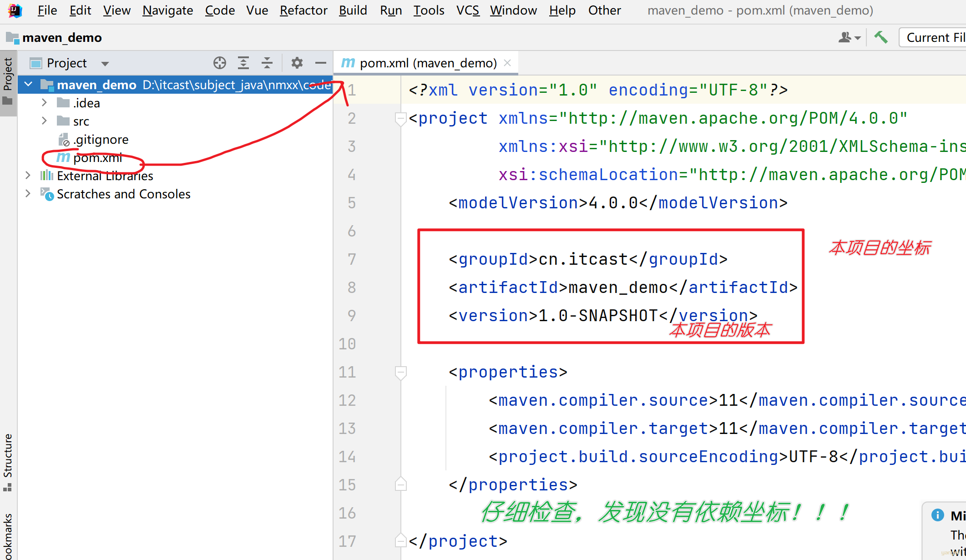
Task: Open the VCS menu
Action: coord(468,10)
